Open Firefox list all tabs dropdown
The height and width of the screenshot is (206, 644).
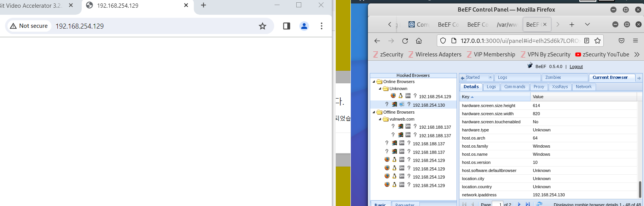(x=587, y=24)
